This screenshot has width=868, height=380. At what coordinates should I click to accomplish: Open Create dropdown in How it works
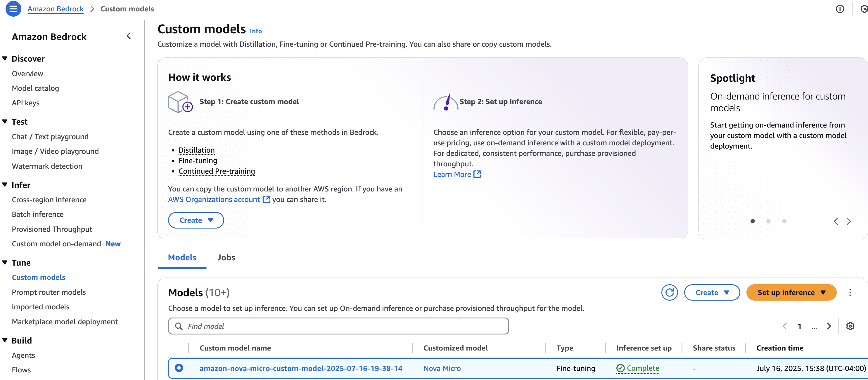196,220
